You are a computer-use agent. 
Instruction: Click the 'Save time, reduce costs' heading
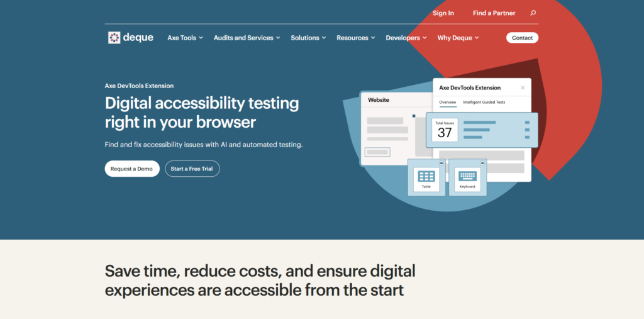[260, 281]
